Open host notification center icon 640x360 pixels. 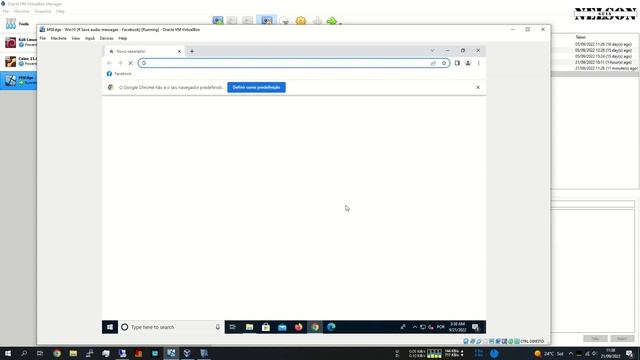630,353
